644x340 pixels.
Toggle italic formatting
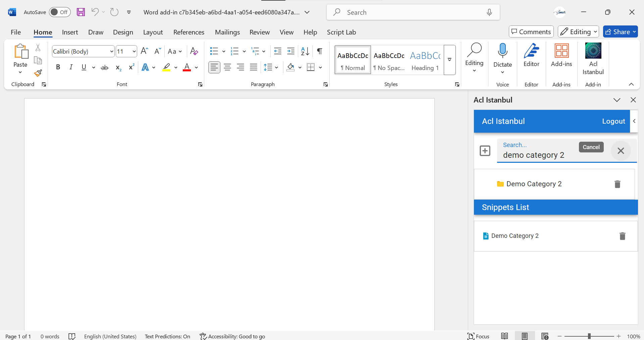[71, 67]
